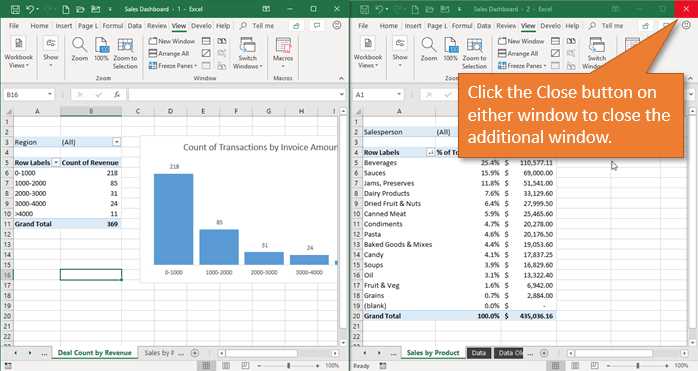Image resolution: width=698 pixels, height=371 pixels.
Task: Select Sales by Product sheet tab
Action: 433,353
